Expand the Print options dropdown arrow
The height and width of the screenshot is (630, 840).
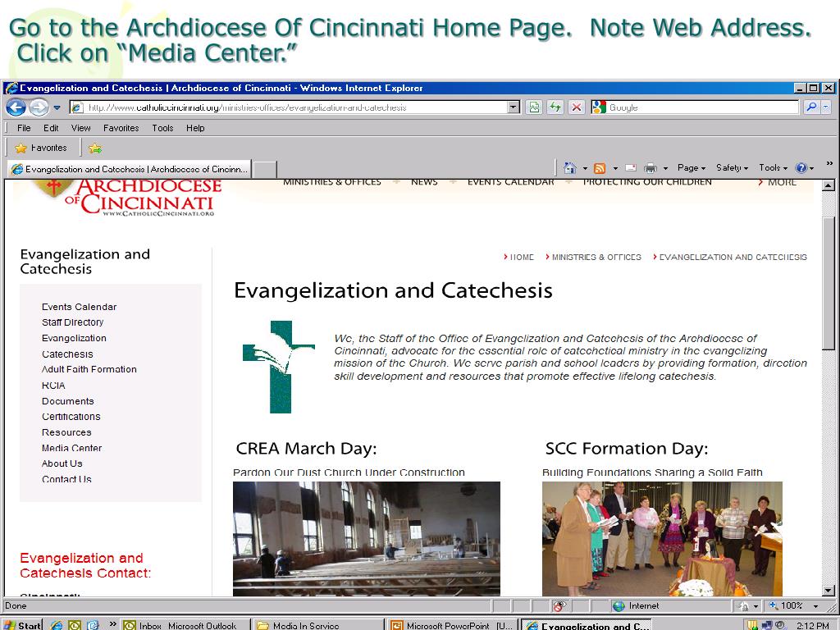point(665,168)
